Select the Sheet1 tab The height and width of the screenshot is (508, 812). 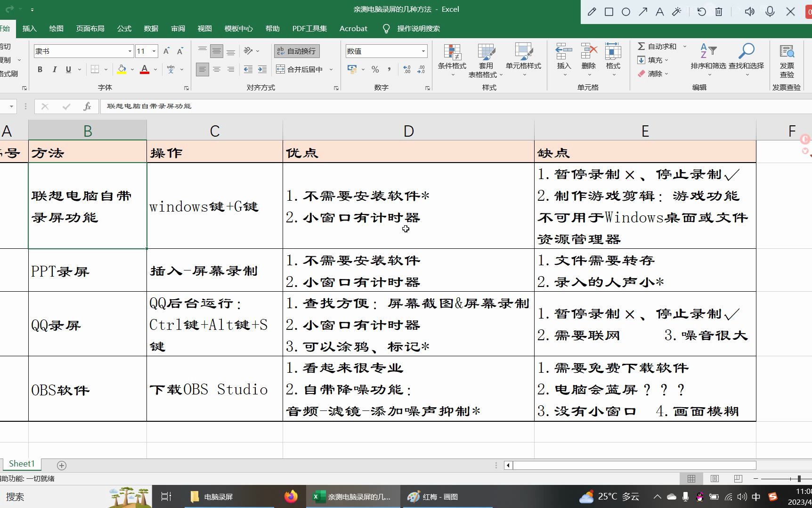click(22, 464)
